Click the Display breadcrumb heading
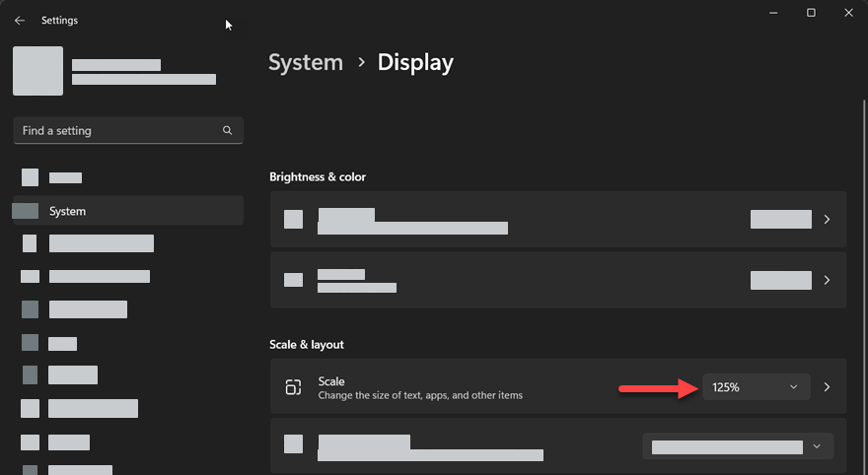 (x=415, y=62)
